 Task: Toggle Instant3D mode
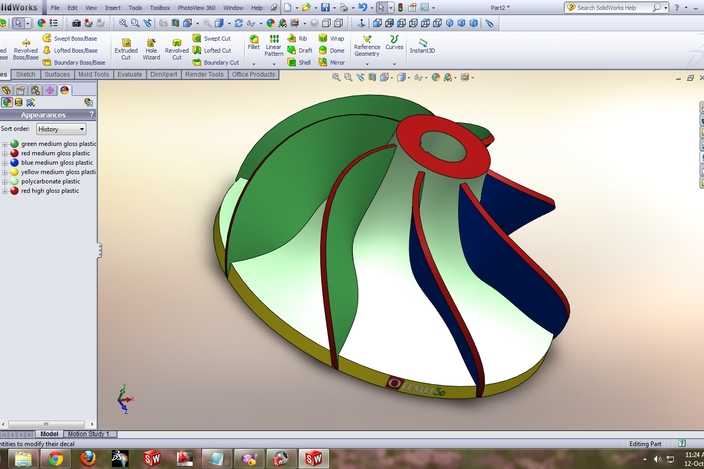[422, 46]
